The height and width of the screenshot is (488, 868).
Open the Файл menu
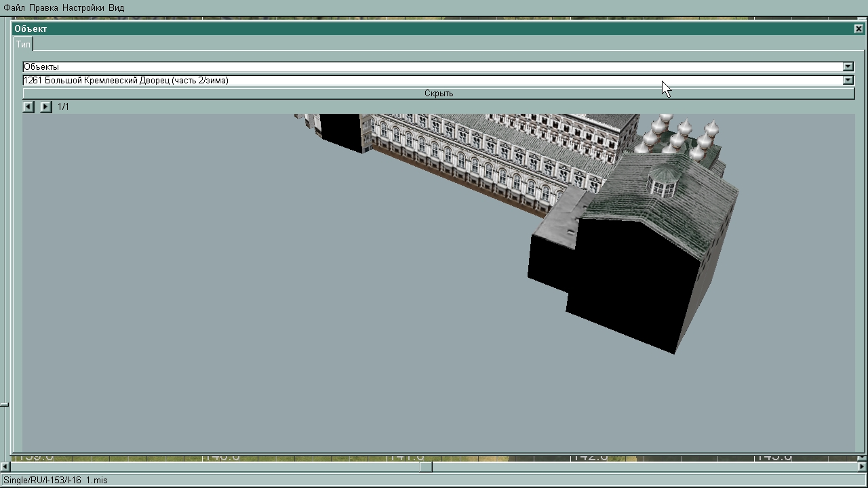[x=14, y=7]
